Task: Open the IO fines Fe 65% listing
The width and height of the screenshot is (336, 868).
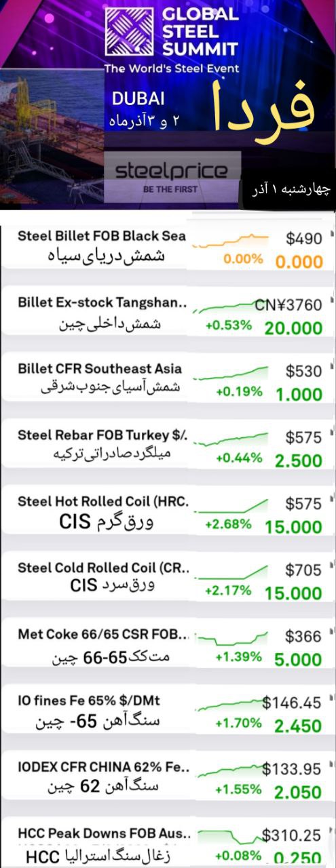Action: [168, 712]
